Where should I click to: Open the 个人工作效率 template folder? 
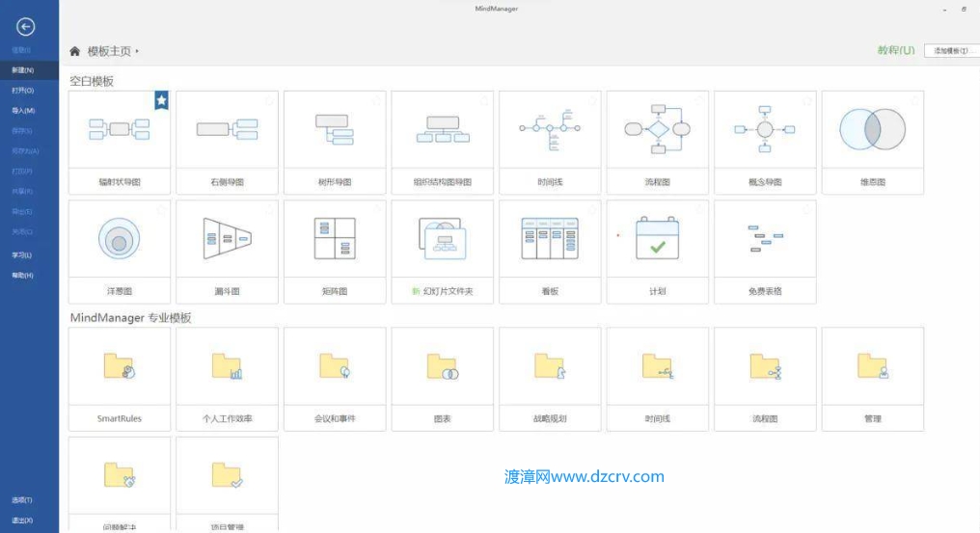227,380
